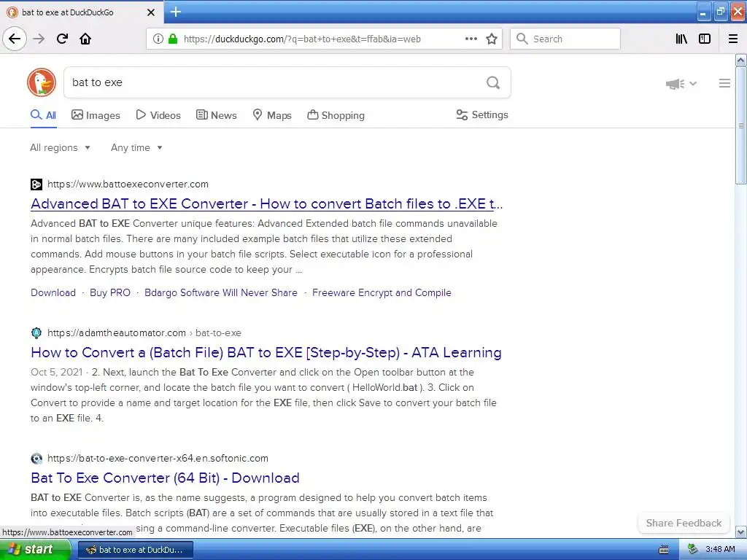Click the 3:48 AM clock

coord(720,550)
